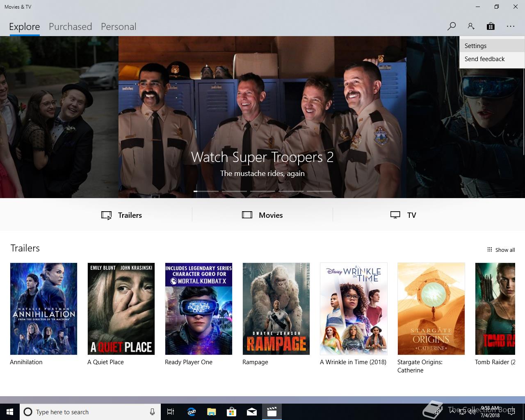The height and width of the screenshot is (420, 525).
Task: Show the next hero slide on the right
Action: tap(466, 117)
